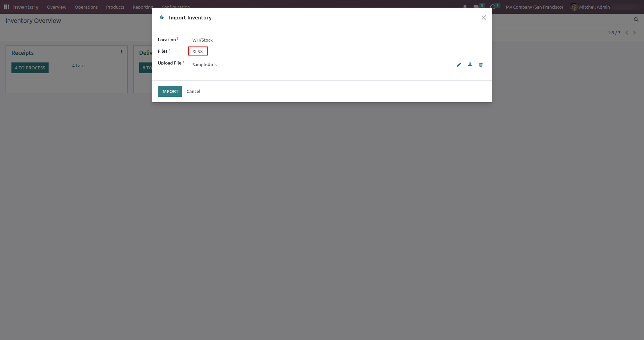Open the activities clock icon

point(492,7)
